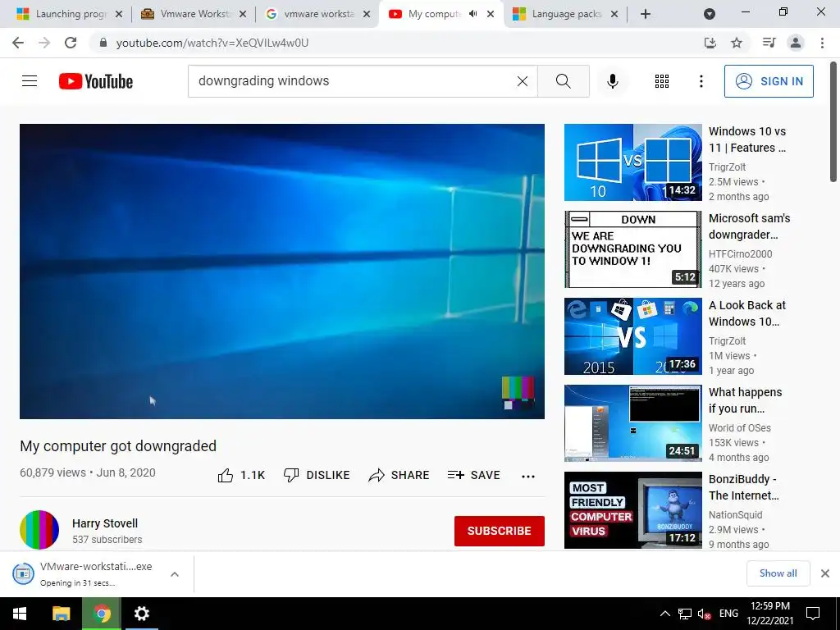Viewport: 840px width, 630px height.
Task: Open ENG language indicator
Action: pyautogui.click(x=728, y=614)
